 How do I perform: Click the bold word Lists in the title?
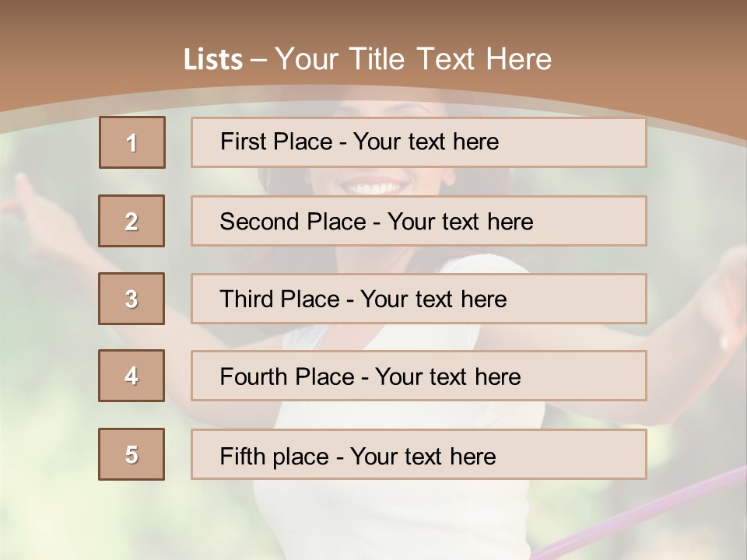(x=213, y=60)
